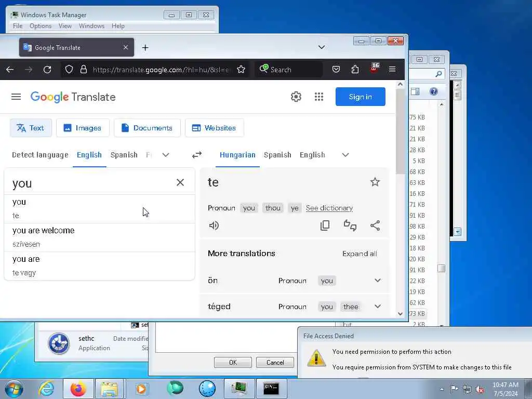
Task: Open the Windows Start menu
Action: [14, 389]
